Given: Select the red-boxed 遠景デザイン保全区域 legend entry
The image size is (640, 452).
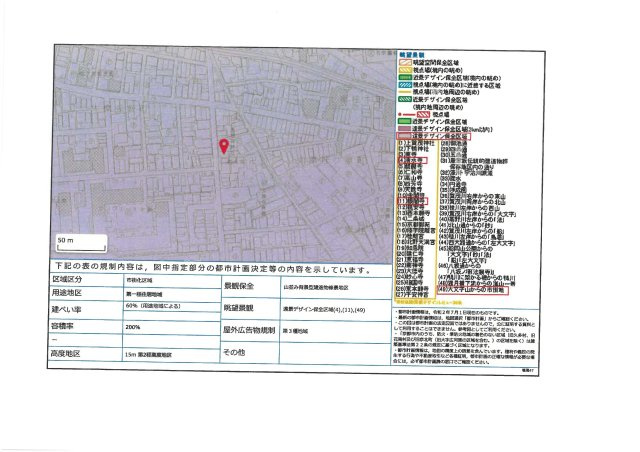Looking at the screenshot, I should 432,136.
